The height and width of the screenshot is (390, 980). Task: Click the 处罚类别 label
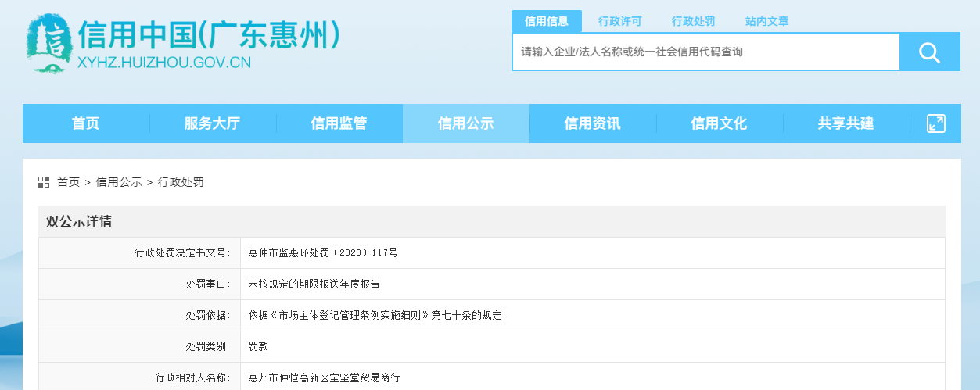[208, 346]
